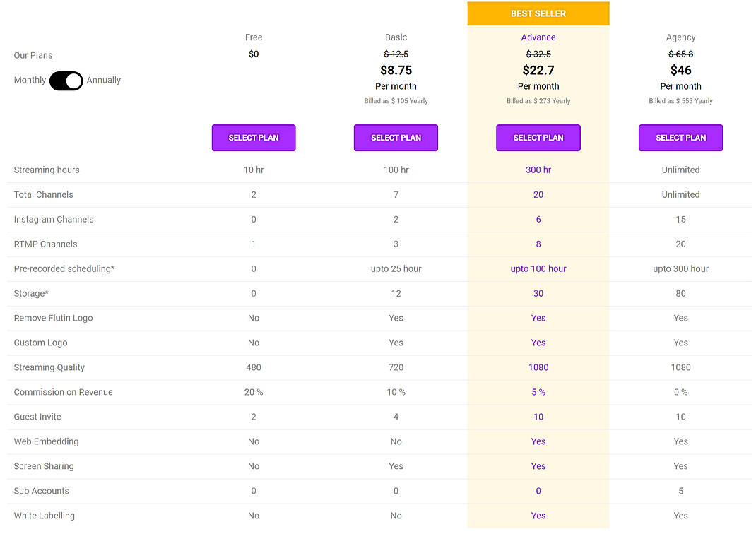Click the Free plan heading
The height and width of the screenshot is (534, 756).
pyautogui.click(x=253, y=37)
